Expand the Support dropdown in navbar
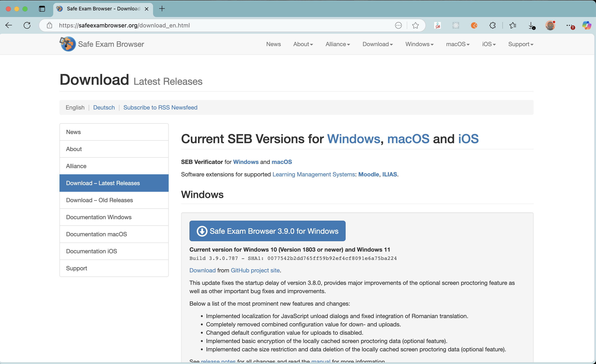This screenshot has width=596, height=364. pos(521,44)
